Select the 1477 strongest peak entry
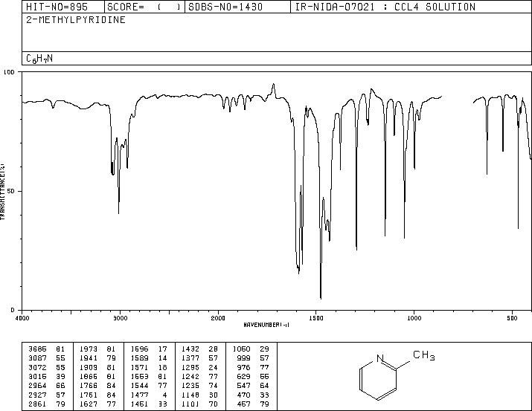532x411 pixels. point(149,395)
